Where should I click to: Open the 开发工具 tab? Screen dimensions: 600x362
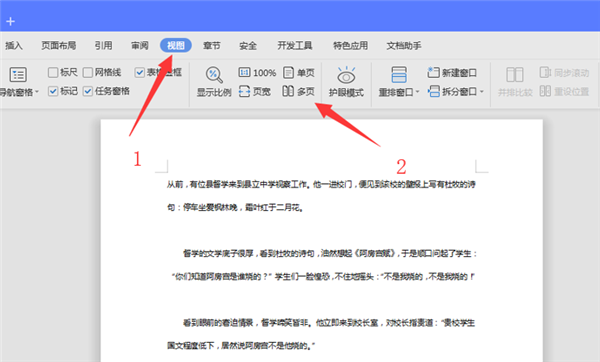tap(295, 46)
